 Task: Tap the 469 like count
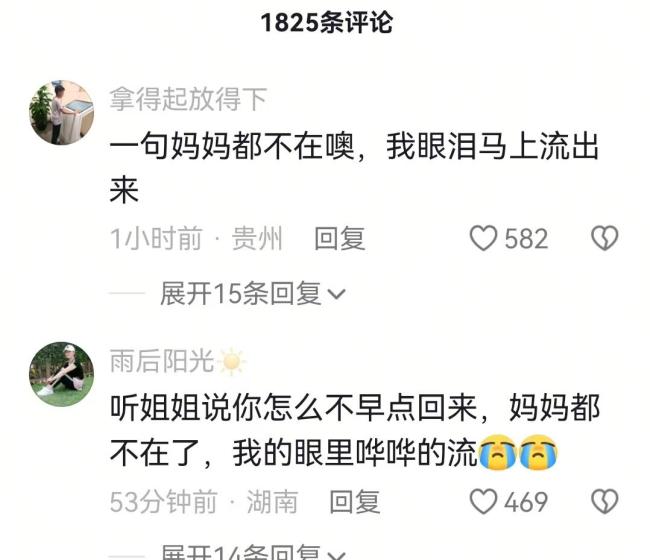(526, 502)
